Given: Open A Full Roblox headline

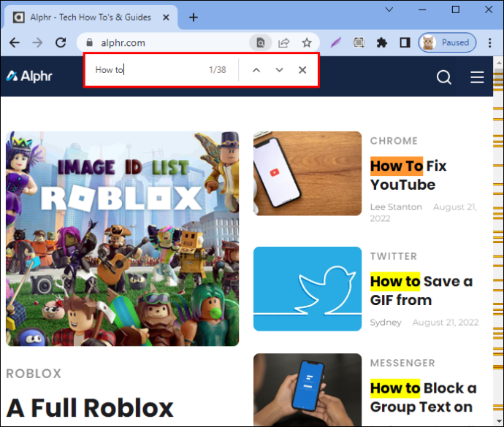Looking at the screenshot, I should click(x=90, y=408).
